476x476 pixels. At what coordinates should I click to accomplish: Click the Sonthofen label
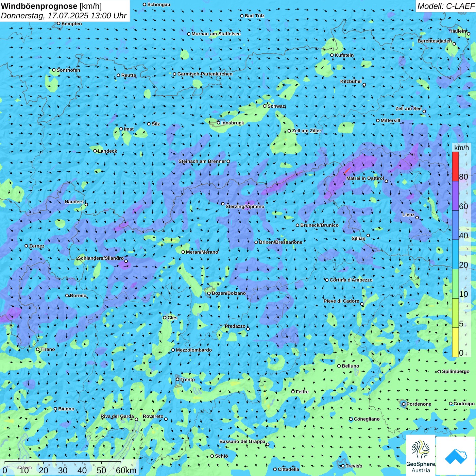point(68,70)
